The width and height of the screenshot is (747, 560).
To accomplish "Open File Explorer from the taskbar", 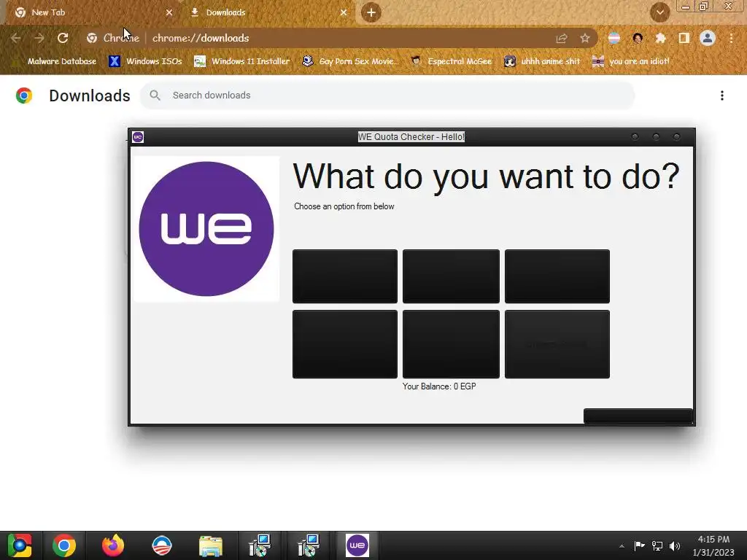I will click(x=211, y=545).
